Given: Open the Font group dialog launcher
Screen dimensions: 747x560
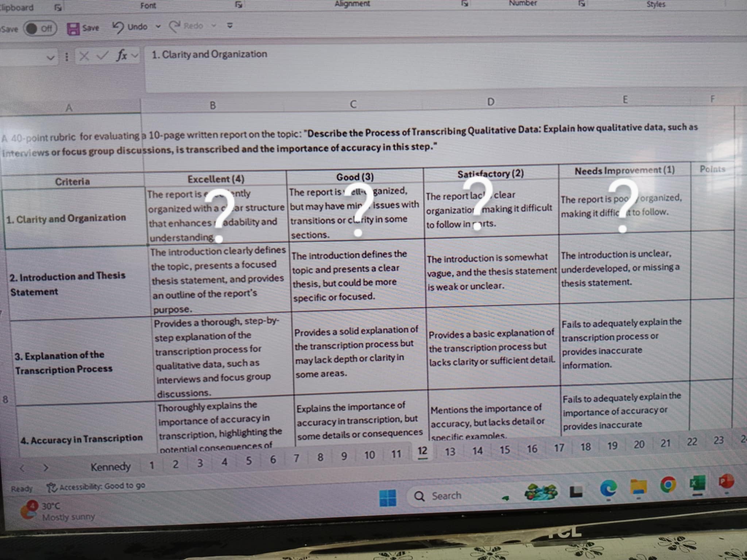Looking at the screenshot, I should pyautogui.click(x=240, y=4).
